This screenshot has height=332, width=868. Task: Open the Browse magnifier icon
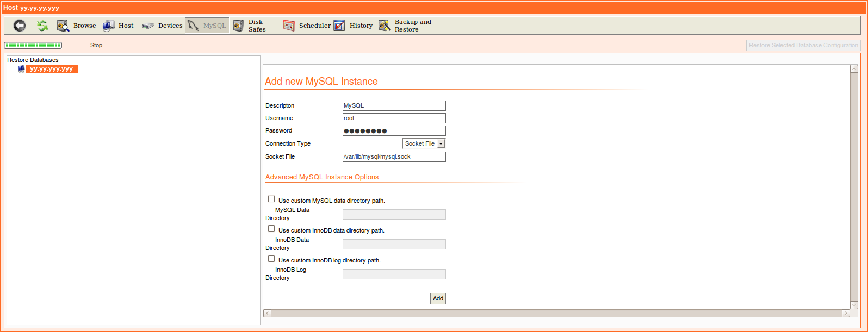(x=63, y=26)
